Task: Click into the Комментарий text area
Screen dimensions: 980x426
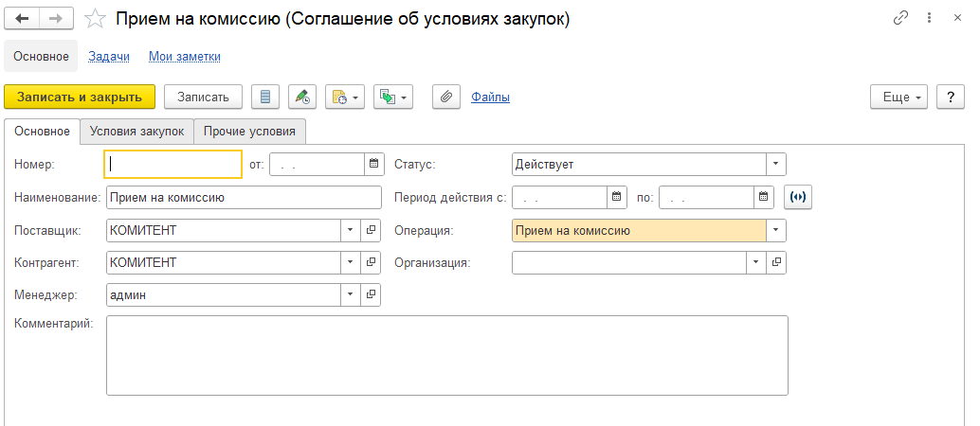Action: coord(446,355)
